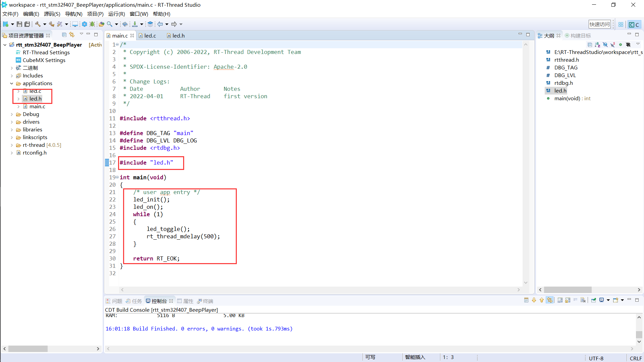
Task: Click the Download program flash icon
Action: coord(135,24)
